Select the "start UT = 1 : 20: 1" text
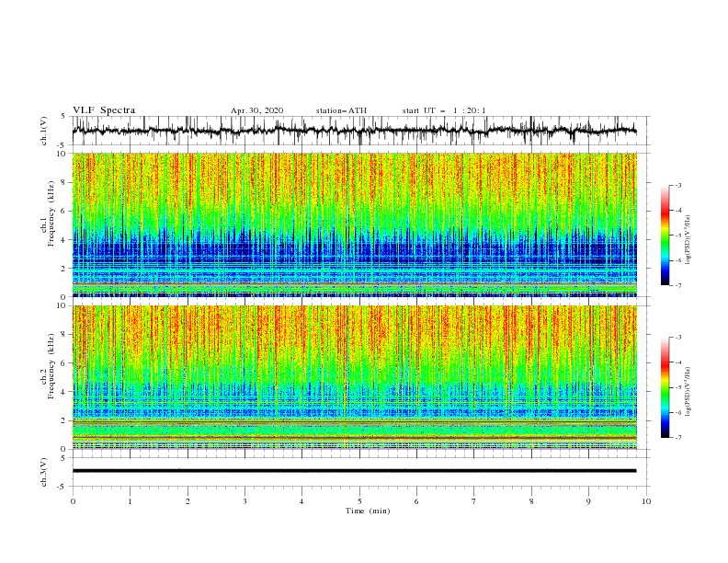 pyautogui.click(x=444, y=110)
